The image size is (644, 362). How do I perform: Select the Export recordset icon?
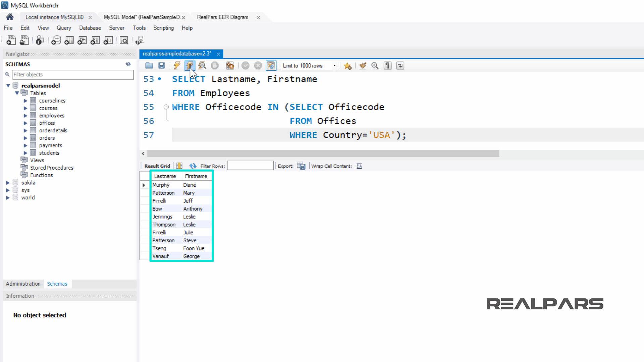(301, 166)
